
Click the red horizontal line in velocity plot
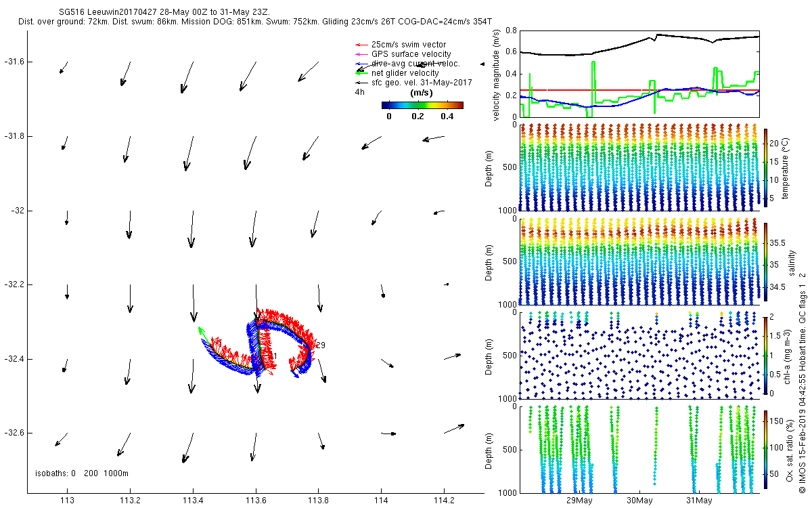[639, 90]
